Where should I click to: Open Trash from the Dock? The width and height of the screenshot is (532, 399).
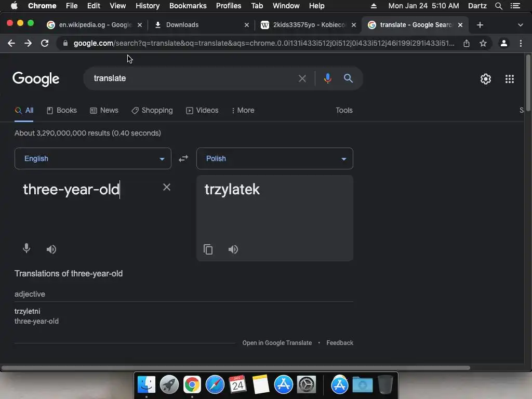[x=385, y=385]
